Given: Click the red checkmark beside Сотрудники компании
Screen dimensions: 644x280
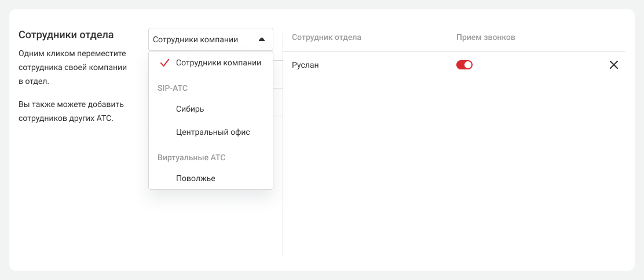Looking at the screenshot, I should [164, 63].
